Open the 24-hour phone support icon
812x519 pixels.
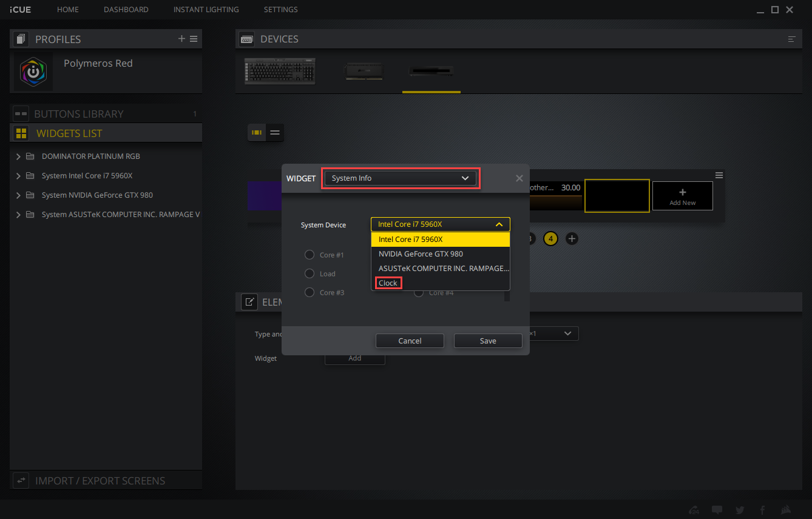(695, 510)
